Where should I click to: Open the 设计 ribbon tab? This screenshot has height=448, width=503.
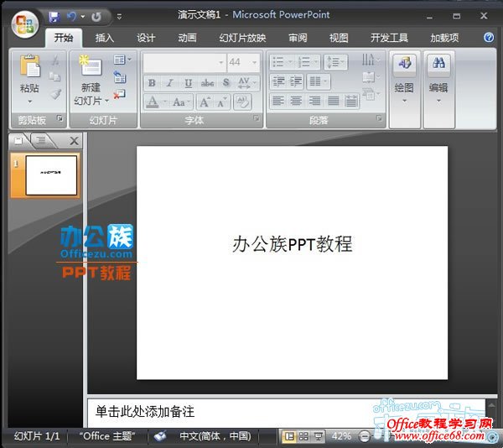pos(146,38)
